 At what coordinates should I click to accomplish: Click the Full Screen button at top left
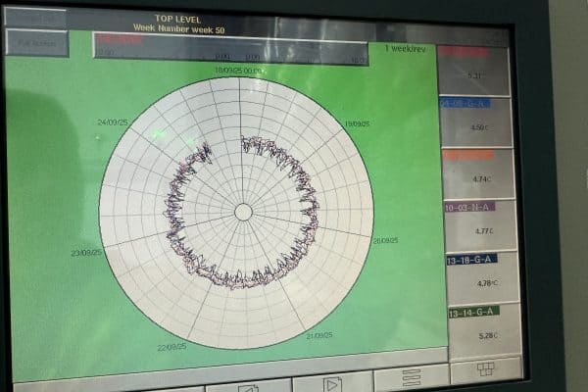(x=36, y=43)
